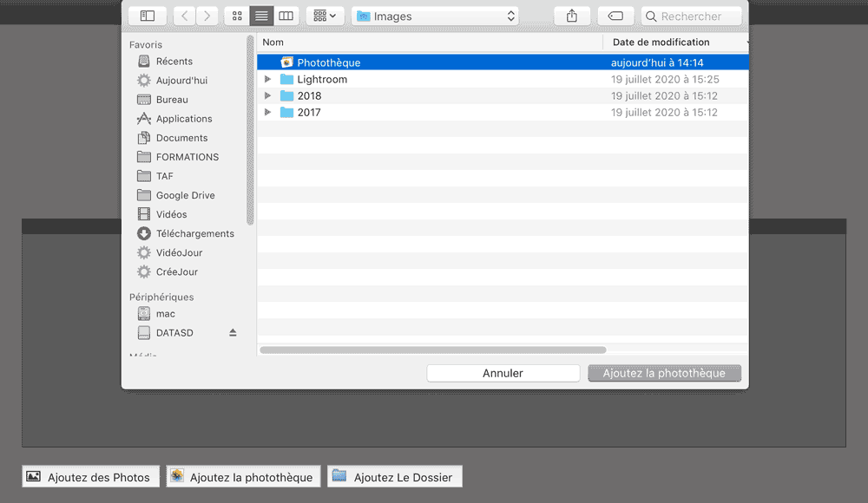Open the Share menu in the toolbar

[x=571, y=16]
